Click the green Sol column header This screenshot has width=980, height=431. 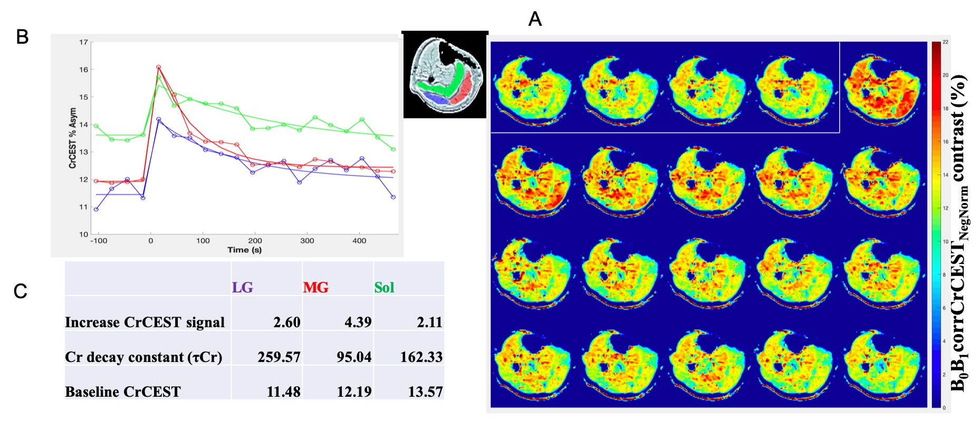384,288
